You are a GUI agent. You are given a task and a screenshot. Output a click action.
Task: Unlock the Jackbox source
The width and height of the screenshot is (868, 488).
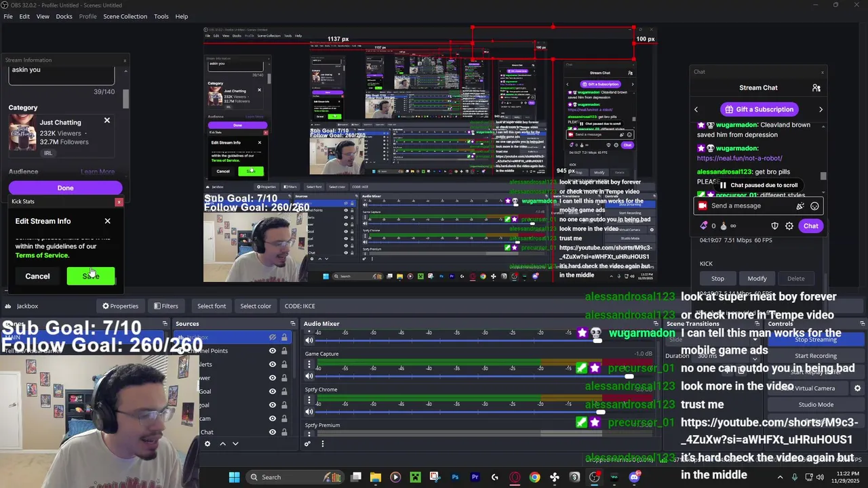284,338
